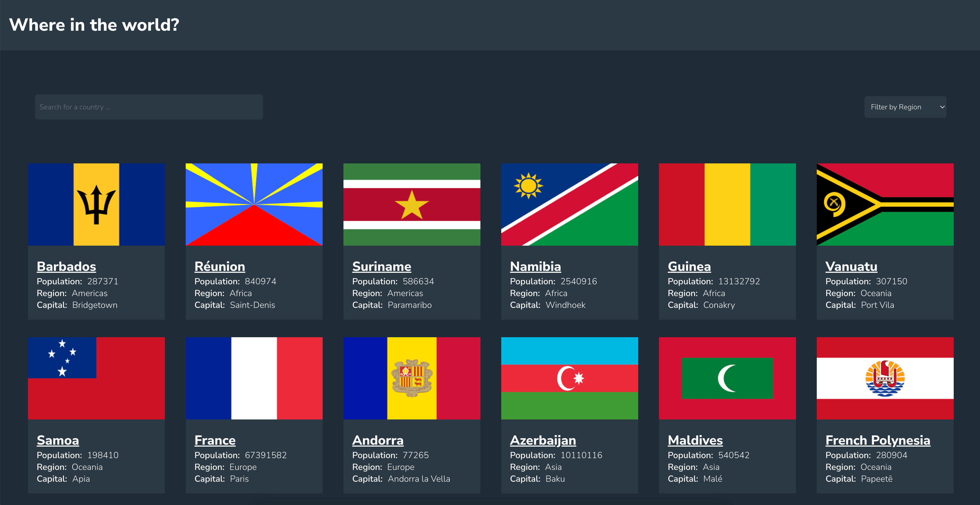The height and width of the screenshot is (505, 980).
Task: Select the capital text 'Paramaribo'
Action: [410, 305]
